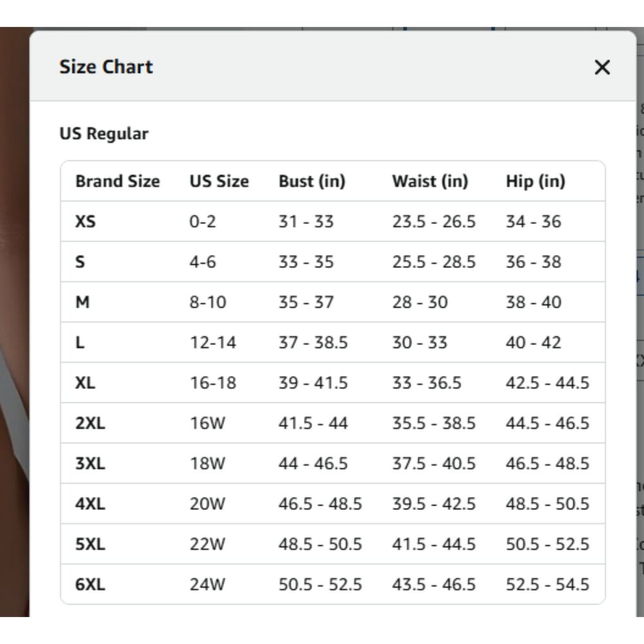This screenshot has height=644, width=644.
Task: Click hip measurement 46.5 - 48.5
Action: (547, 464)
